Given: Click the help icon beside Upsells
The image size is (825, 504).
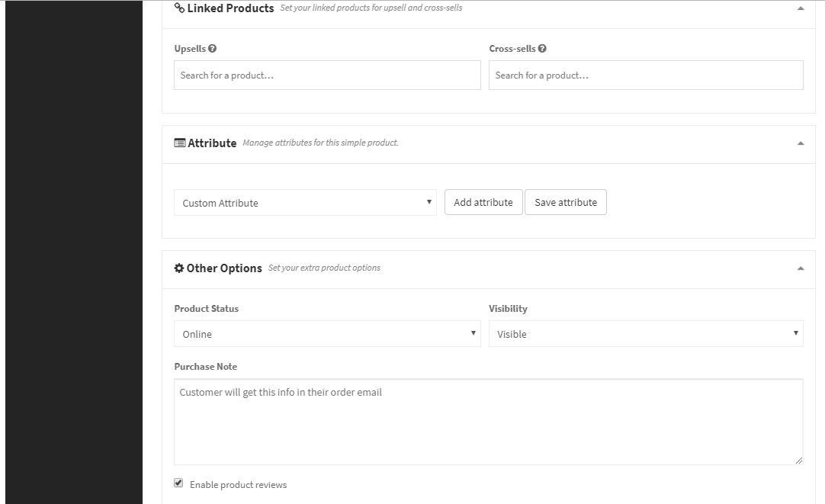Looking at the screenshot, I should (x=213, y=49).
